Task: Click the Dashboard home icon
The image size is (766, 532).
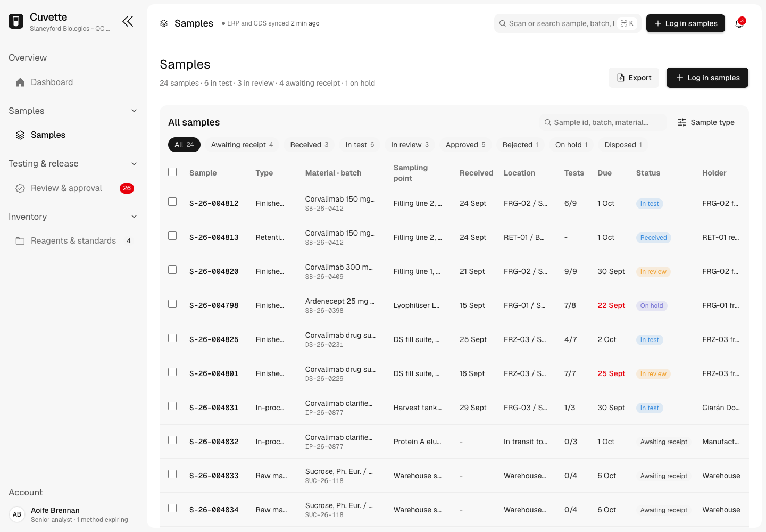Action: 20,82
